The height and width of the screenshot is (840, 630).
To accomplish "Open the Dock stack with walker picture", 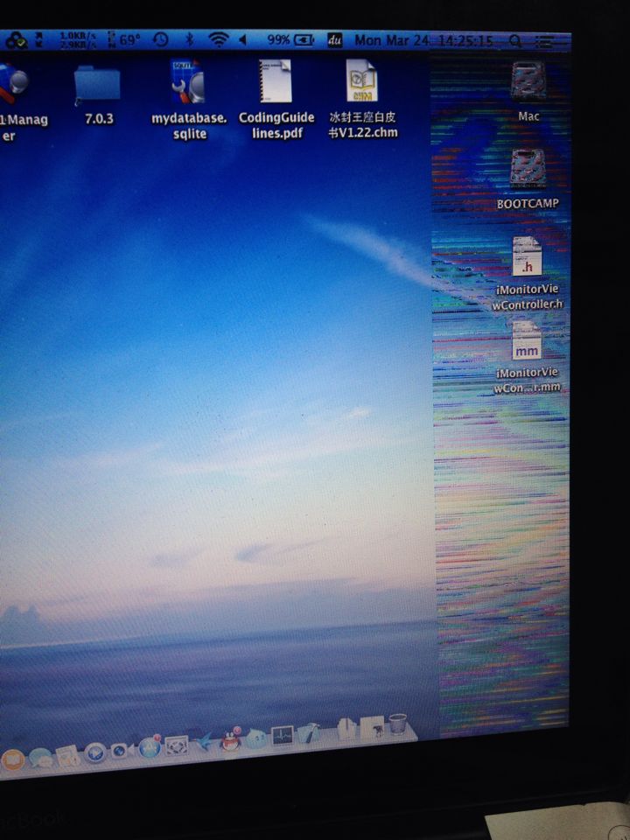I will pyautogui.click(x=372, y=728).
